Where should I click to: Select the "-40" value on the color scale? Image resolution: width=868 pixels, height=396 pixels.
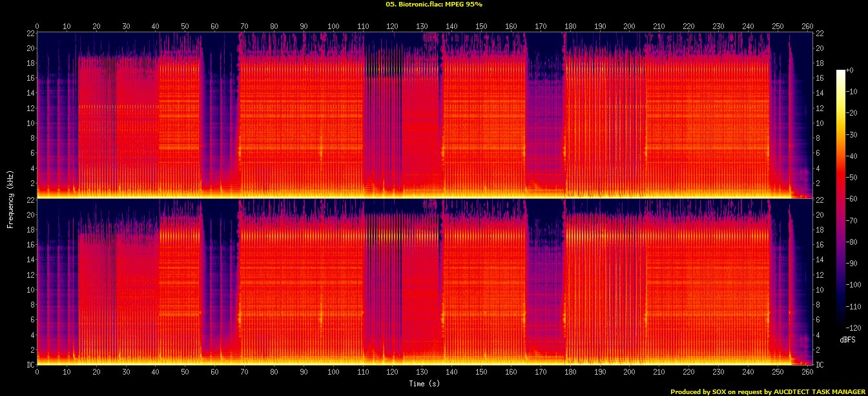coord(851,156)
